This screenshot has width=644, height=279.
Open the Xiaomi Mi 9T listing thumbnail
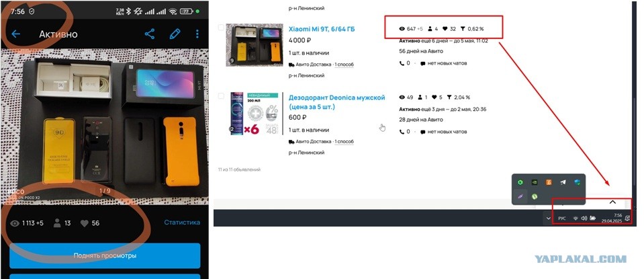(x=255, y=45)
